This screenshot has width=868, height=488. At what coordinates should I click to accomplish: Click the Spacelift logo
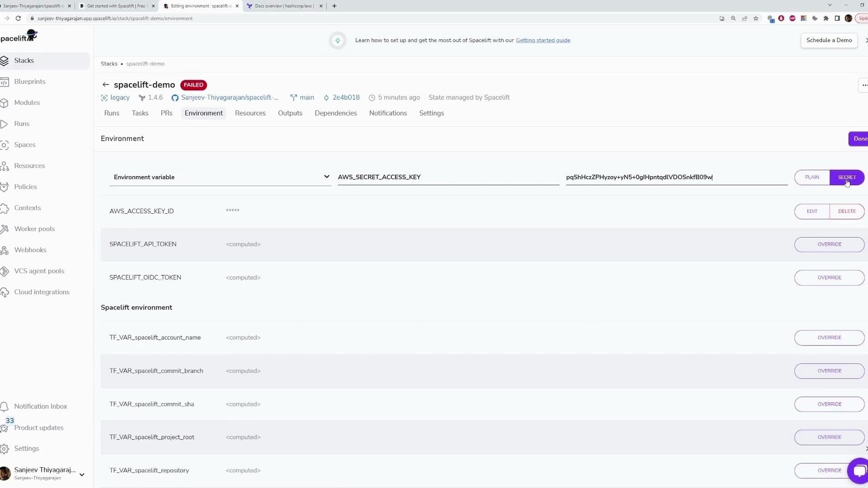pos(19,36)
